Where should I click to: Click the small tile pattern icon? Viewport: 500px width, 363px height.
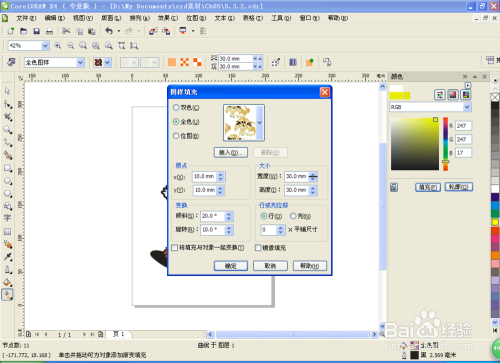click(x=172, y=62)
